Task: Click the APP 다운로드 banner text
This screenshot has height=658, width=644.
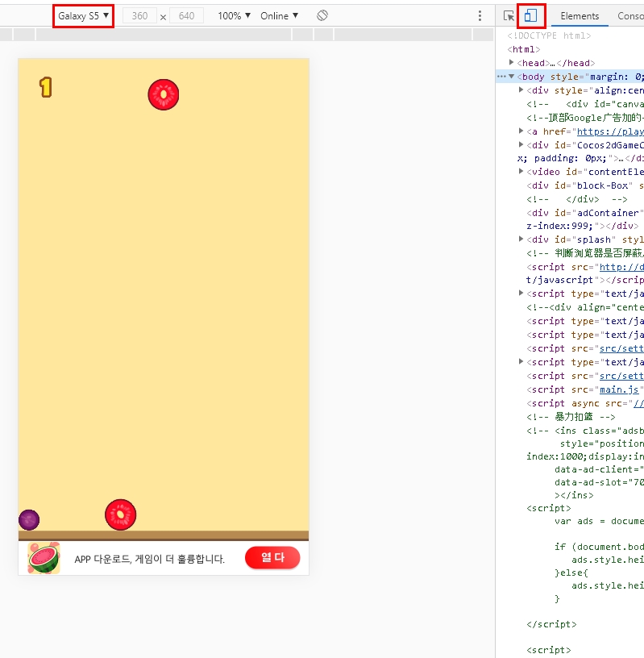Action: coord(149,559)
